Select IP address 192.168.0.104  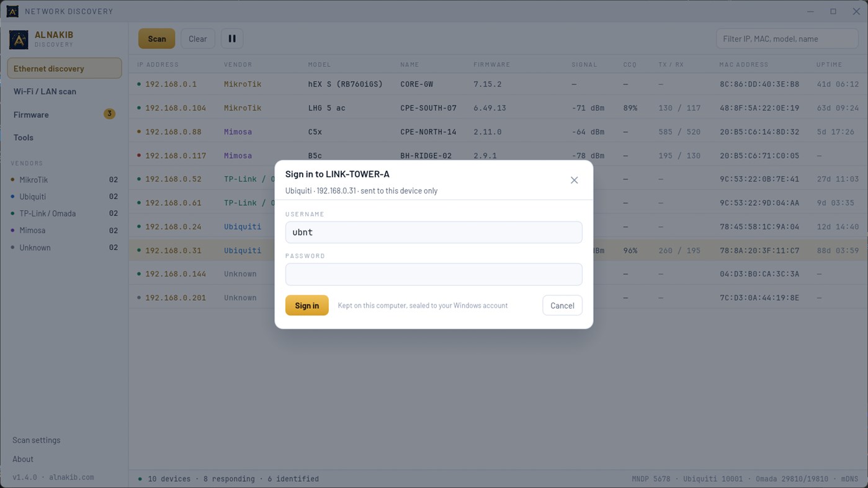point(176,108)
